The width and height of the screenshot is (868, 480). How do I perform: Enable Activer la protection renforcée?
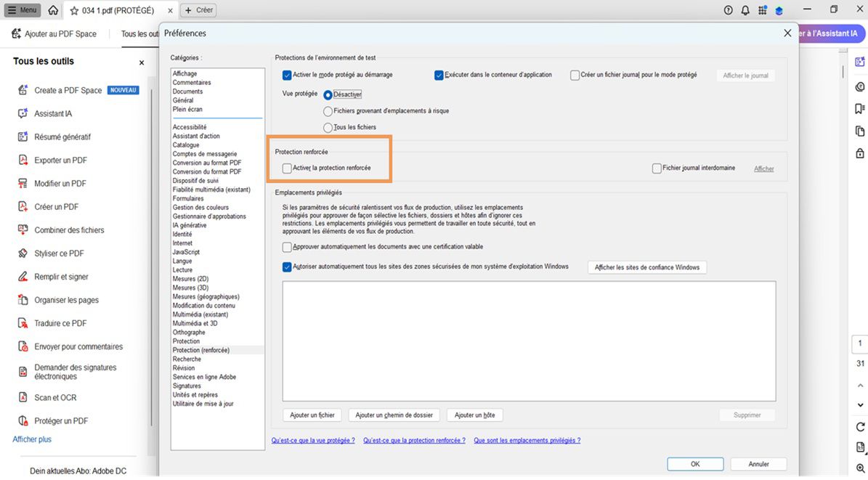287,168
